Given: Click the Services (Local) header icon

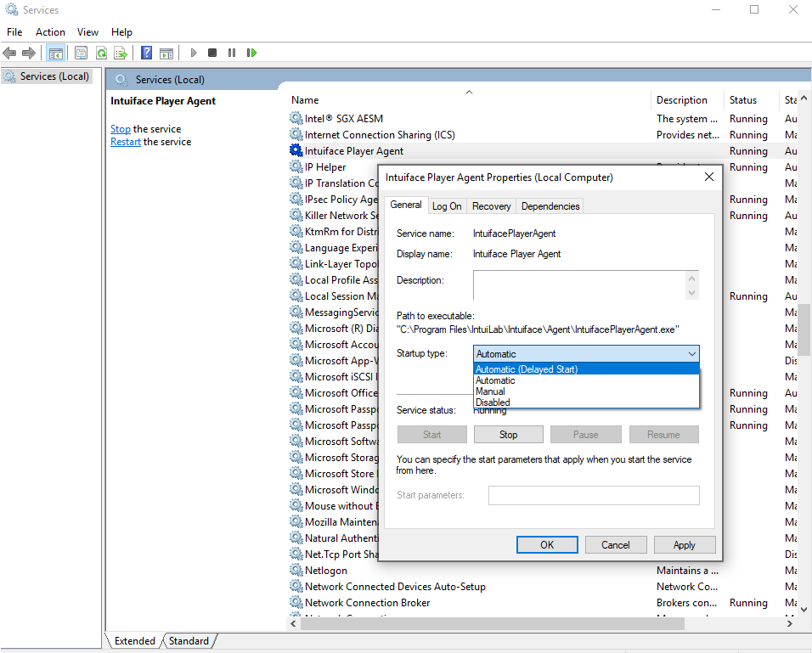Looking at the screenshot, I should point(121,80).
